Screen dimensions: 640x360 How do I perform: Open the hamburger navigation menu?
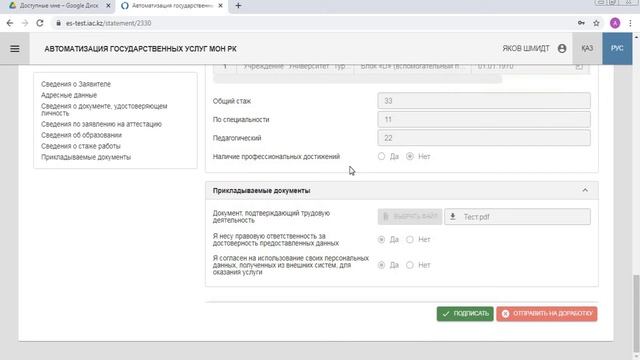pyautogui.click(x=15, y=49)
